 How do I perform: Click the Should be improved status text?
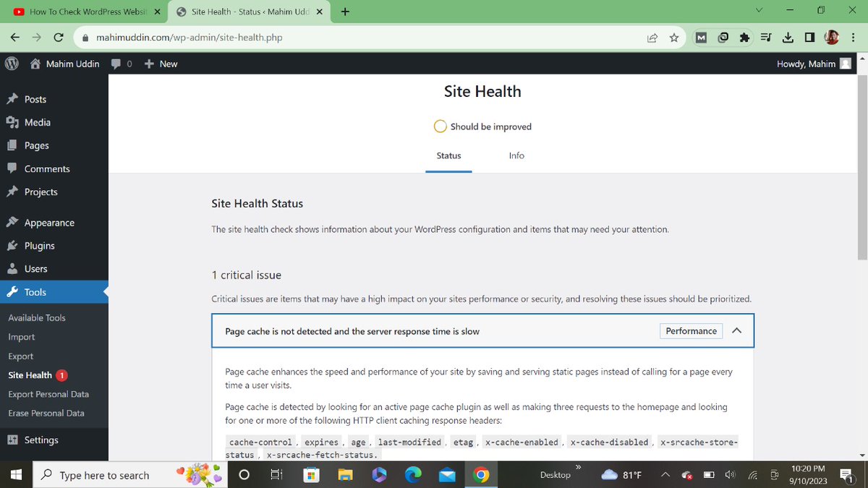pyautogui.click(x=490, y=127)
